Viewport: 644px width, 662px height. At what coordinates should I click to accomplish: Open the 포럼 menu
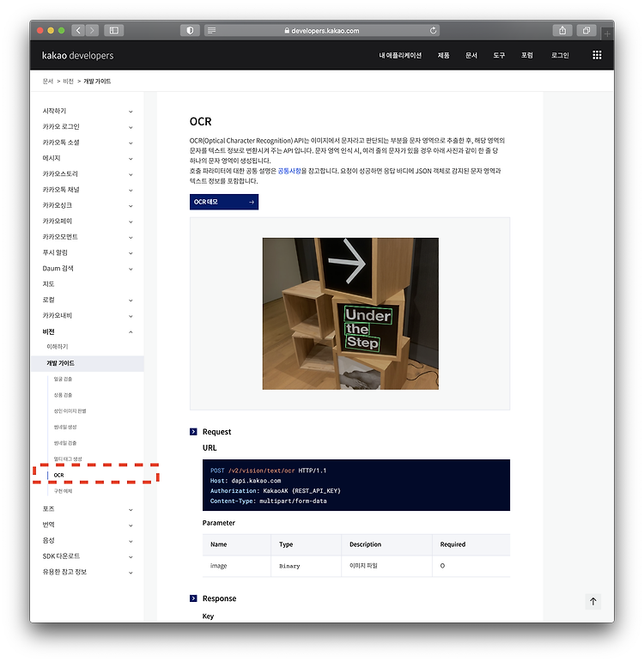click(x=527, y=55)
